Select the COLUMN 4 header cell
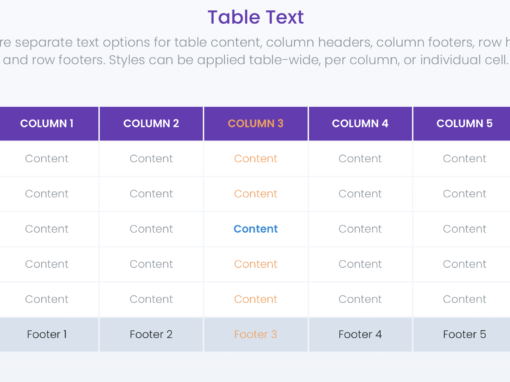 click(360, 124)
